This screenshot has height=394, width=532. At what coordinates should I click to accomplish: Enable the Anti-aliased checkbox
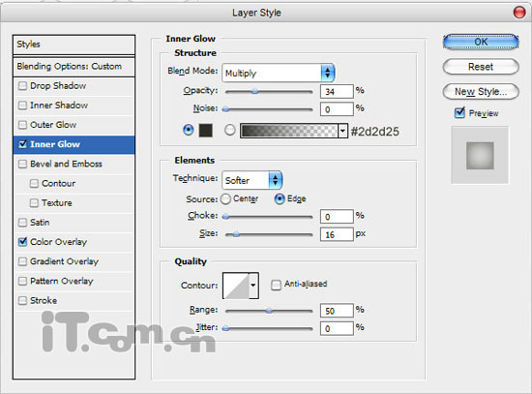276,285
